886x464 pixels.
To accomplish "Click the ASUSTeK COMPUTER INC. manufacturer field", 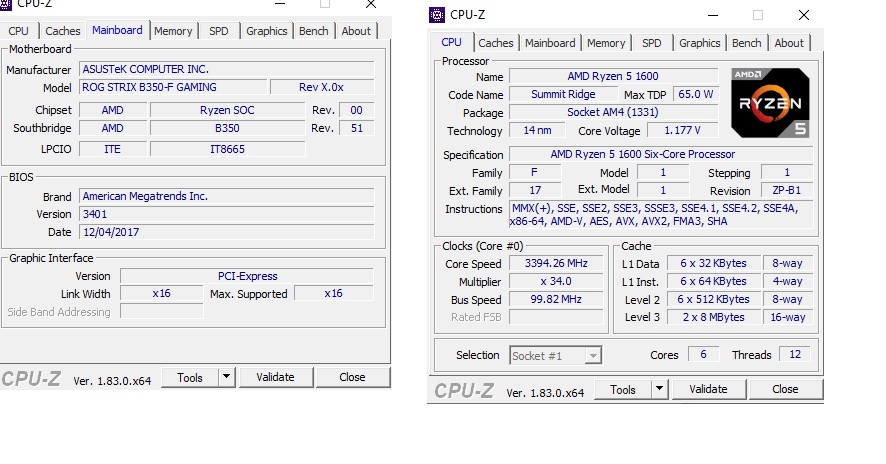I will [227, 70].
